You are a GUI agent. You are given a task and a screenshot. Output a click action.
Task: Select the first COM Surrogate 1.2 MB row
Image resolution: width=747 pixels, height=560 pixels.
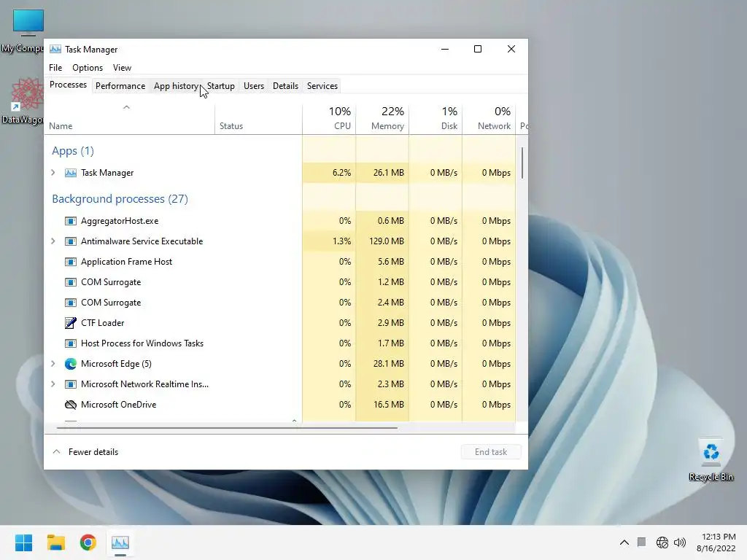click(280, 282)
